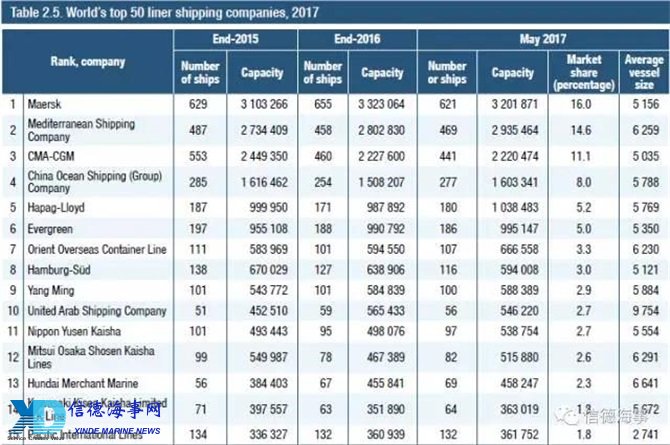
Task: Select 'China Ocean Shipping (Group) Company'
Action: pyautogui.click(x=95, y=182)
